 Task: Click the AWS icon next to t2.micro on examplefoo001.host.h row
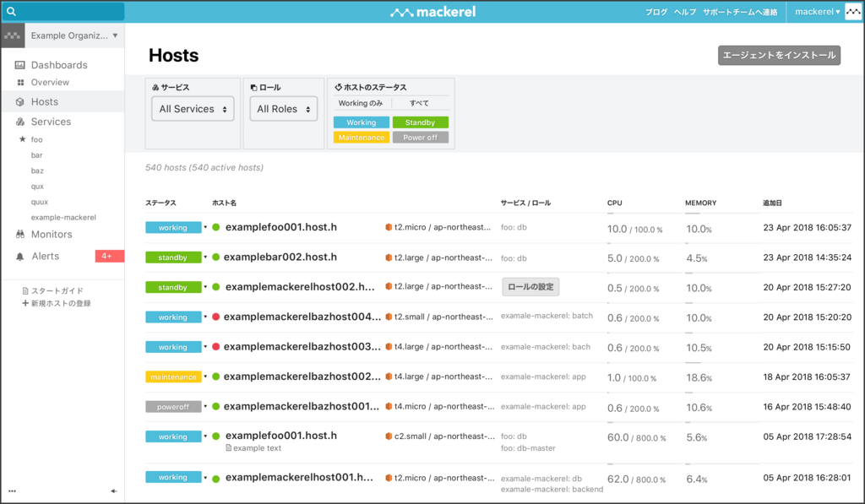[x=389, y=227]
